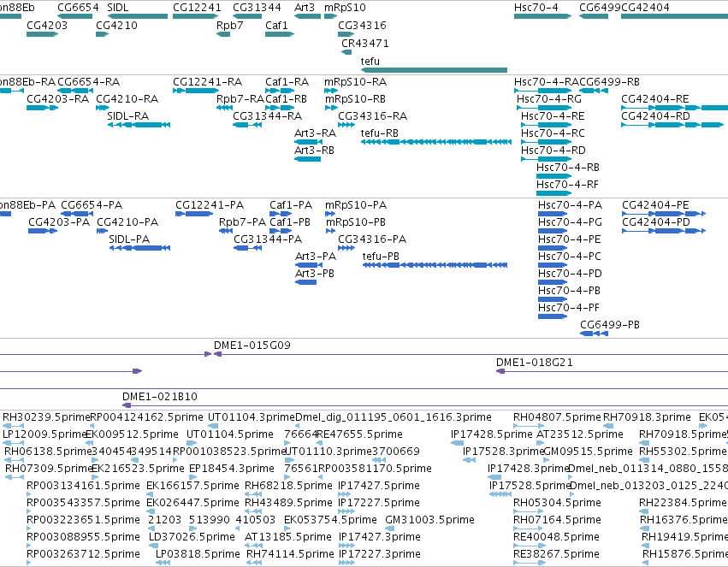Select the CG42404-RE transcript
This screenshot has height=567, width=728.
tap(675, 108)
